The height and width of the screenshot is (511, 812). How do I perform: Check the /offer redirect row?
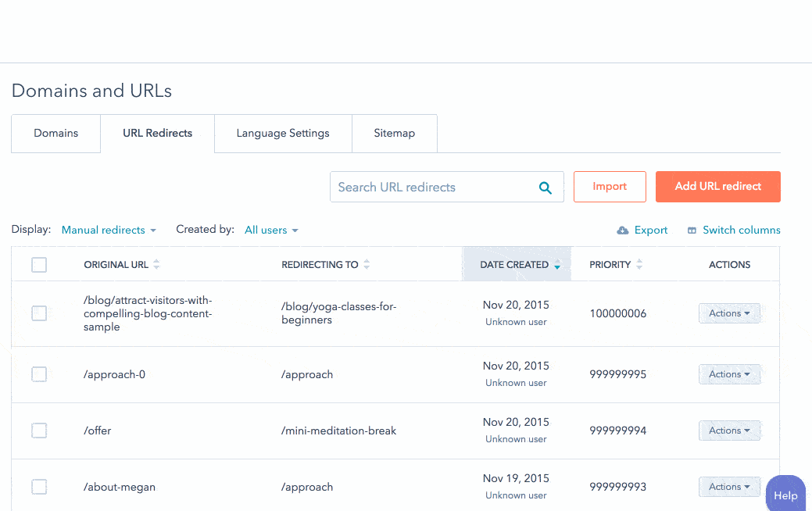[x=39, y=431]
